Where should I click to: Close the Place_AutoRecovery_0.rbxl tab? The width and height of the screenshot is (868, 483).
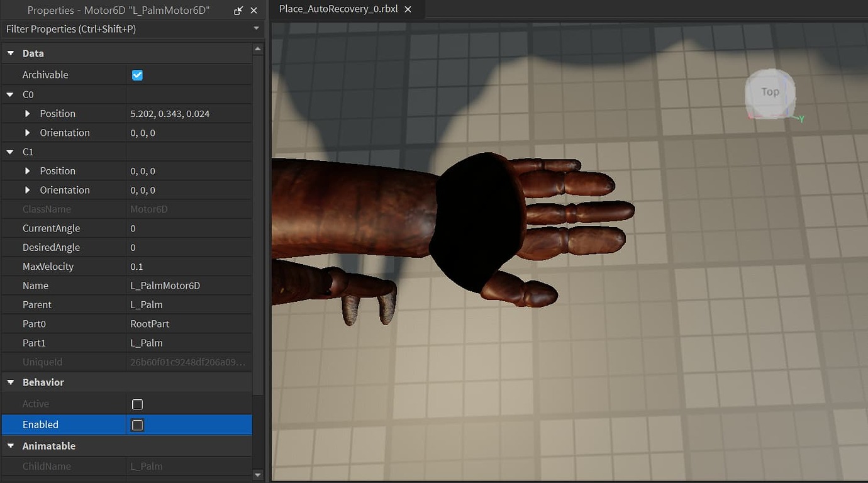point(408,9)
